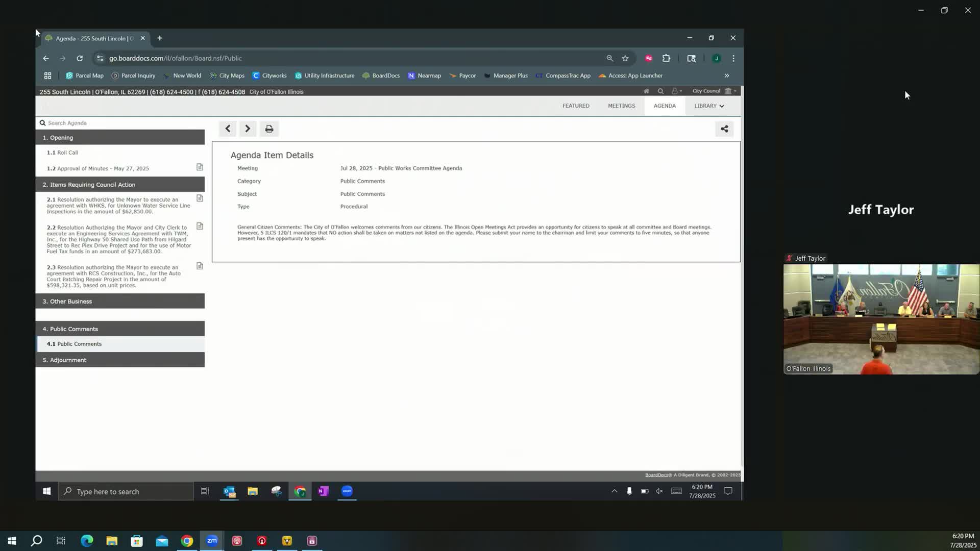The width and height of the screenshot is (980, 551).
Task: Open attachment icon for Approval of Minutes
Action: point(200,167)
